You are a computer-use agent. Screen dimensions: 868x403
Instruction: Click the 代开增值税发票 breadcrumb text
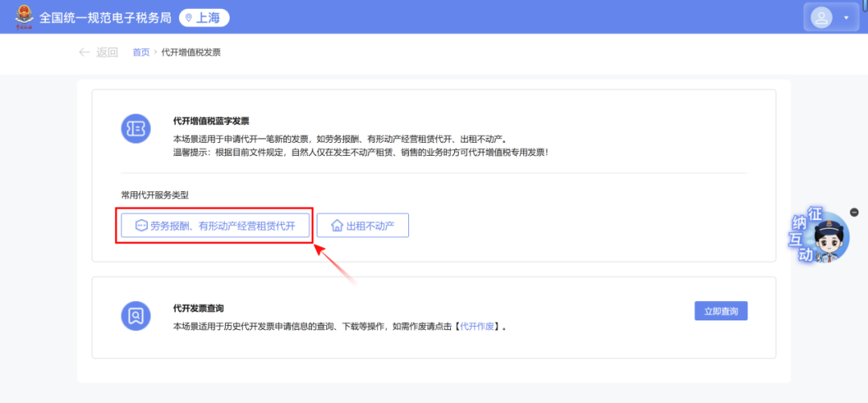[x=191, y=52]
